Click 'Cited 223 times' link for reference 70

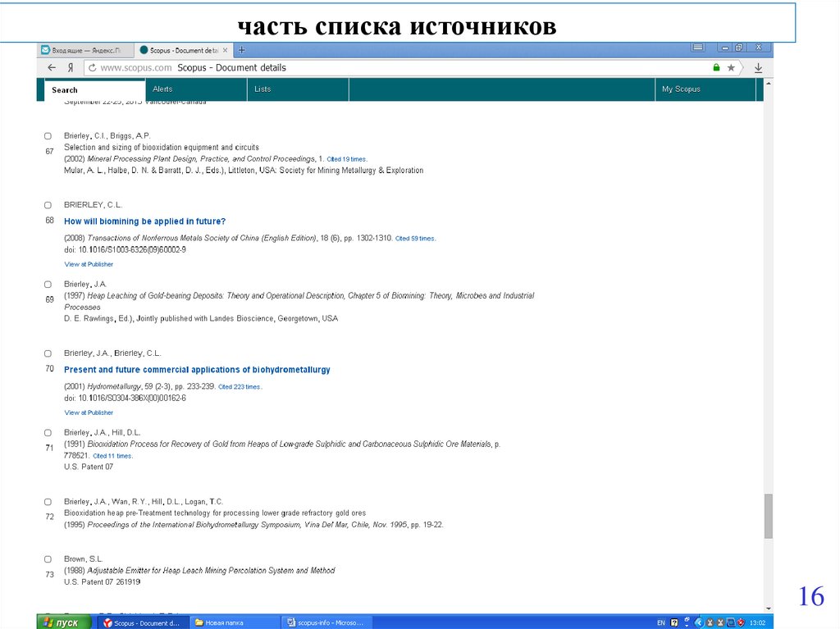(x=240, y=387)
